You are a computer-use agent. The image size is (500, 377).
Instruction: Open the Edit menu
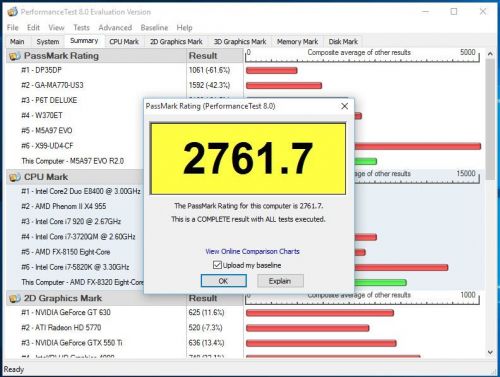tap(33, 28)
